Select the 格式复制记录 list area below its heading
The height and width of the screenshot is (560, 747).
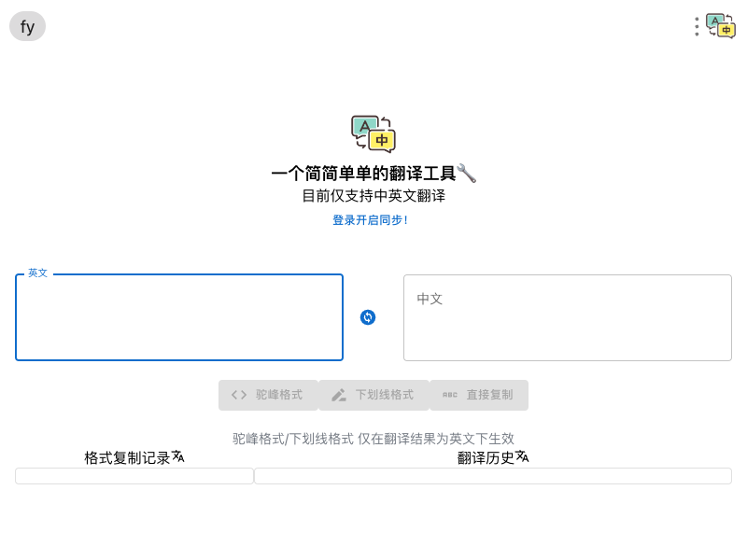(134, 476)
